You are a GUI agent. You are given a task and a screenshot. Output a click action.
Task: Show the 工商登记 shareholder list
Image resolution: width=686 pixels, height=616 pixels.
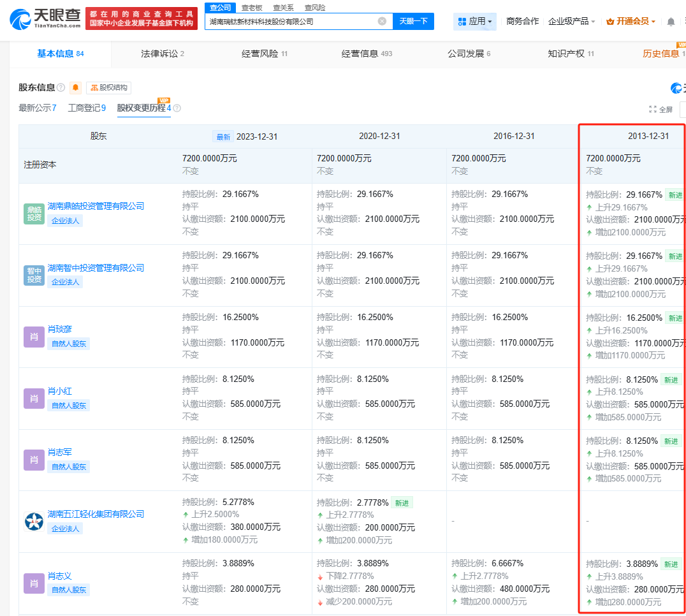[x=87, y=108]
